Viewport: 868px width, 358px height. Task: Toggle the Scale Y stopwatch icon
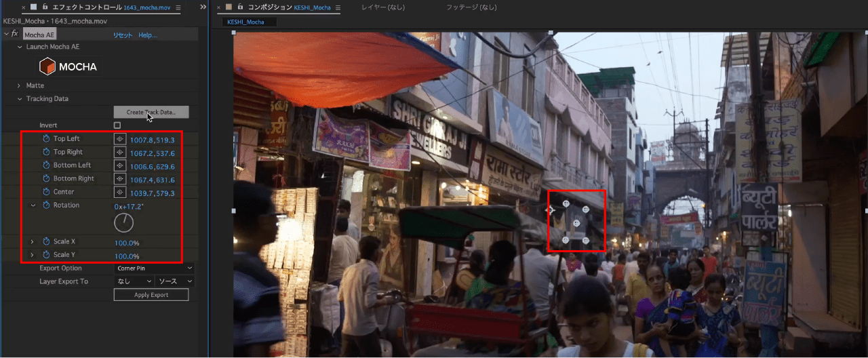click(x=46, y=255)
